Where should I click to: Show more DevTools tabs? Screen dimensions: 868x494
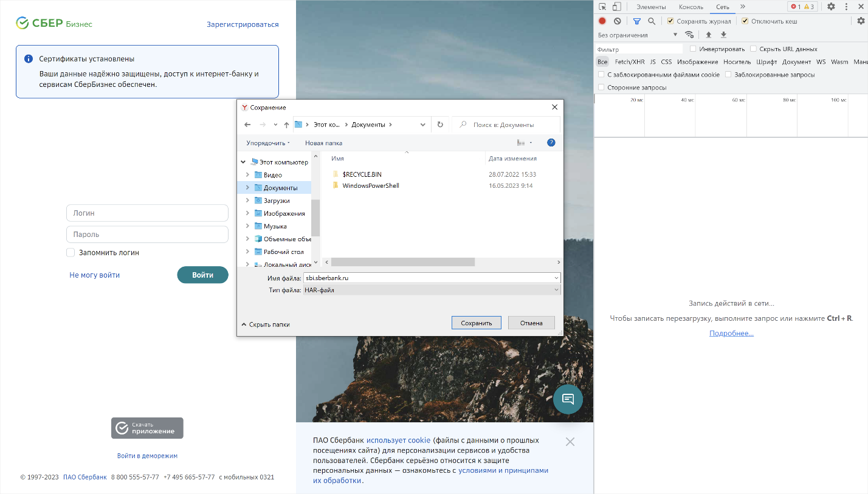pos(743,7)
